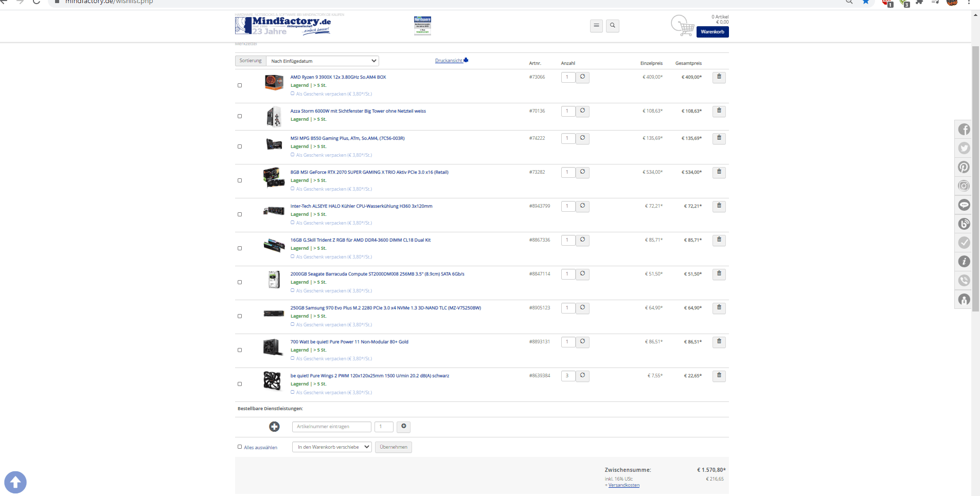Open the Versandkosten link

(x=624, y=485)
